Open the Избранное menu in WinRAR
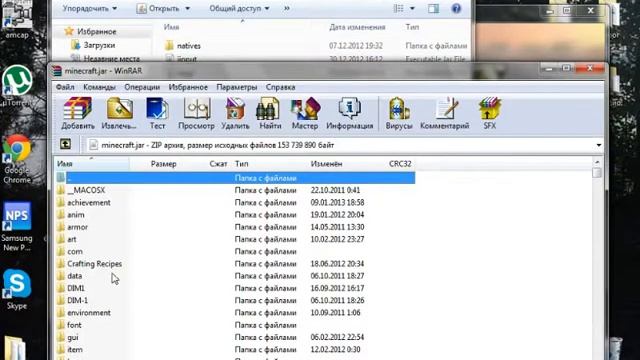Viewport: 640px width, 360px height. pos(188,87)
